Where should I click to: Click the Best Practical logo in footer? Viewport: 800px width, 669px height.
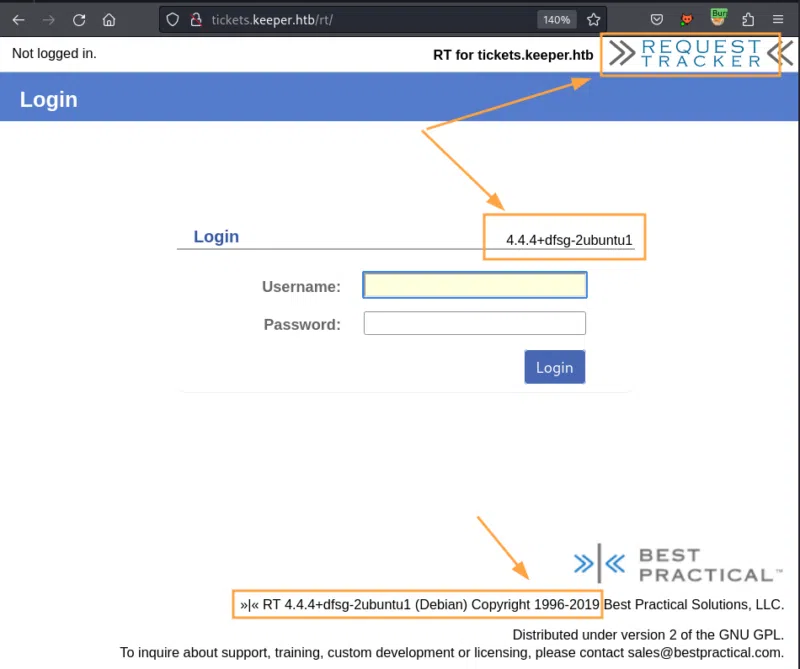(x=678, y=564)
